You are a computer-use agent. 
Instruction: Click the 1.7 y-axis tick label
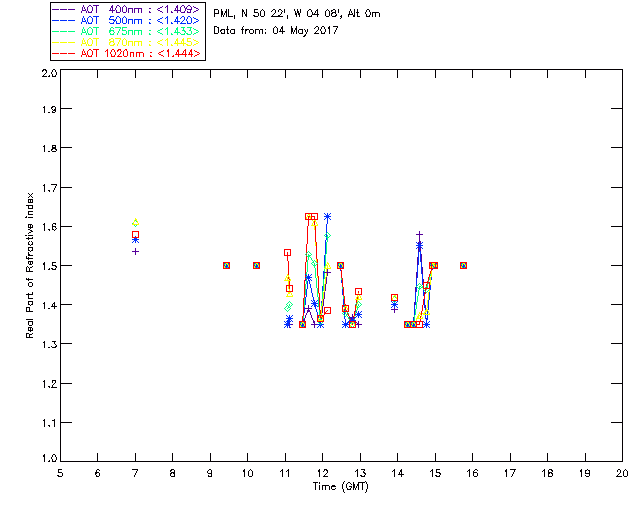49,188
